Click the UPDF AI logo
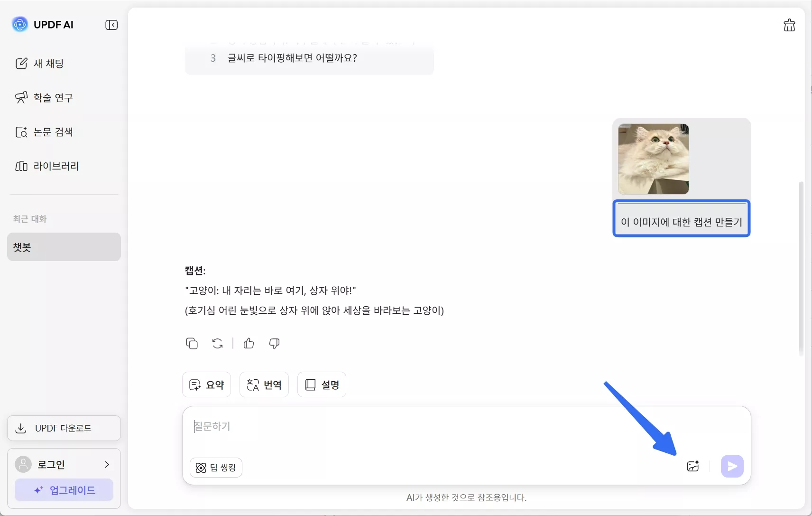 point(43,24)
